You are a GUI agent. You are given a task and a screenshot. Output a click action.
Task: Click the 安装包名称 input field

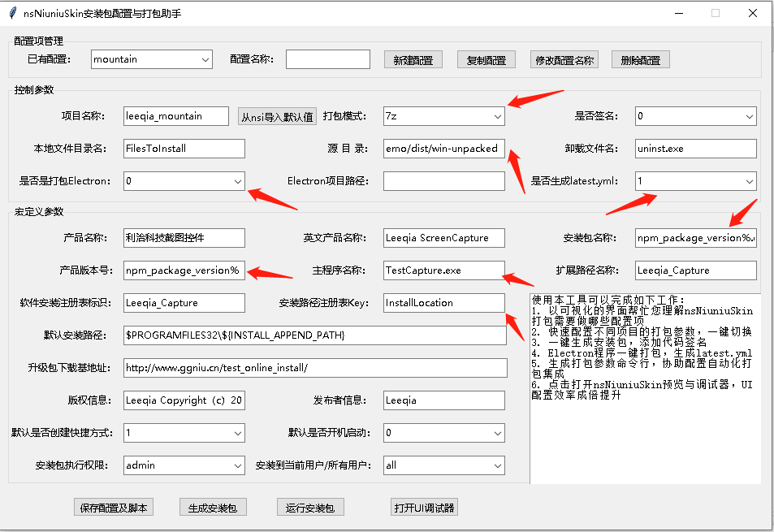coord(695,238)
